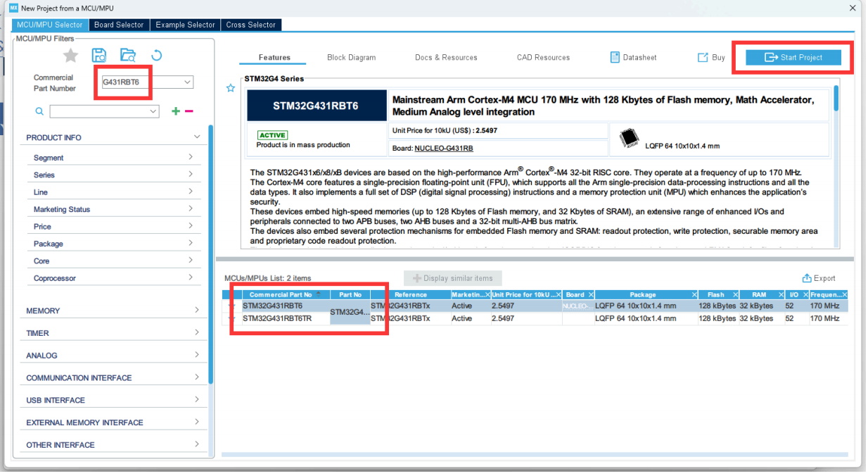Expand the Segment filter

[x=191, y=157]
